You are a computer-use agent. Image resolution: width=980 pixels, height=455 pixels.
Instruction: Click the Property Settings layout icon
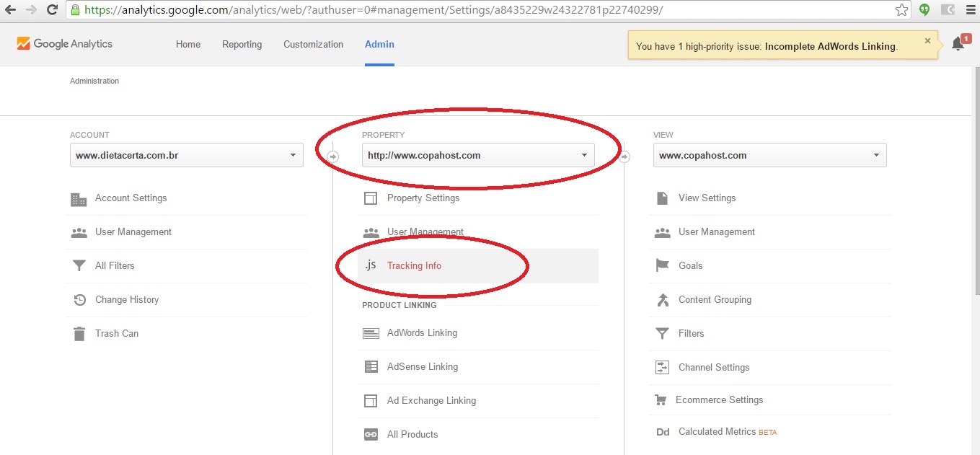371,198
